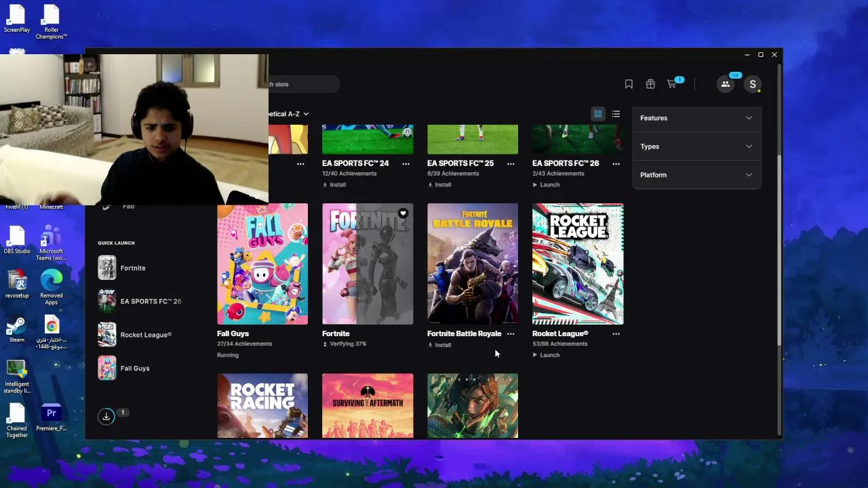Click the 'EA SPORTS FC 25' title

(x=460, y=163)
